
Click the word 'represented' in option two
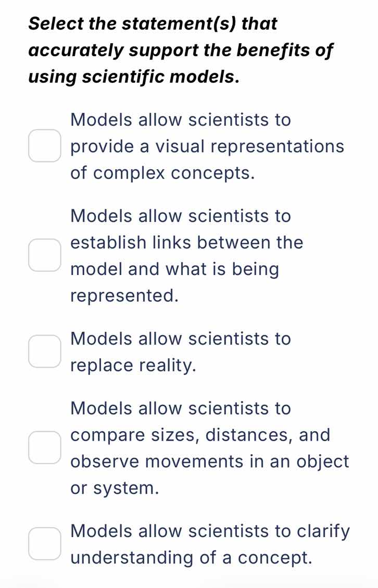(125, 295)
